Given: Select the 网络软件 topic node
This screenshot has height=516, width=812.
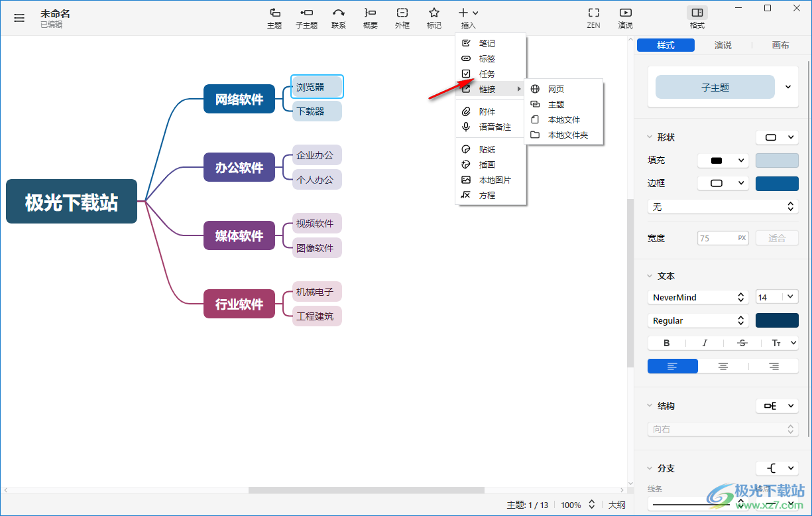Looking at the screenshot, I should point(239,99).
